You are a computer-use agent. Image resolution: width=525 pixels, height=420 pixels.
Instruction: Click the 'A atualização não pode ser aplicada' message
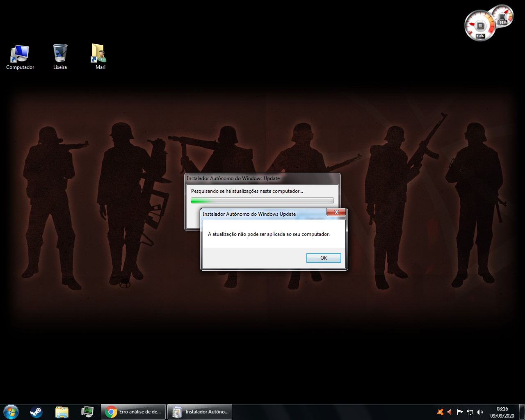(269, 234)
